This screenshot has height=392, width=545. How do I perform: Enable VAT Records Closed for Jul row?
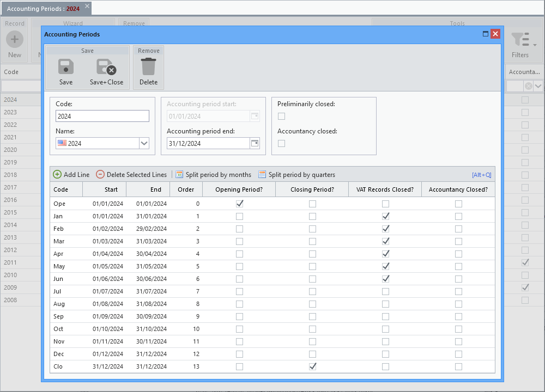385,291
